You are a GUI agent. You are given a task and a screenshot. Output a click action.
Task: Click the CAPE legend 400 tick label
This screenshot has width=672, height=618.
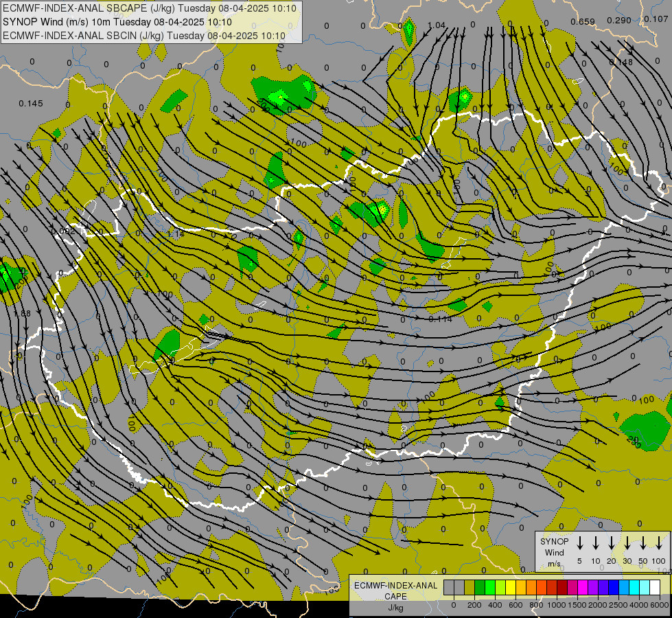coord(495,605)
